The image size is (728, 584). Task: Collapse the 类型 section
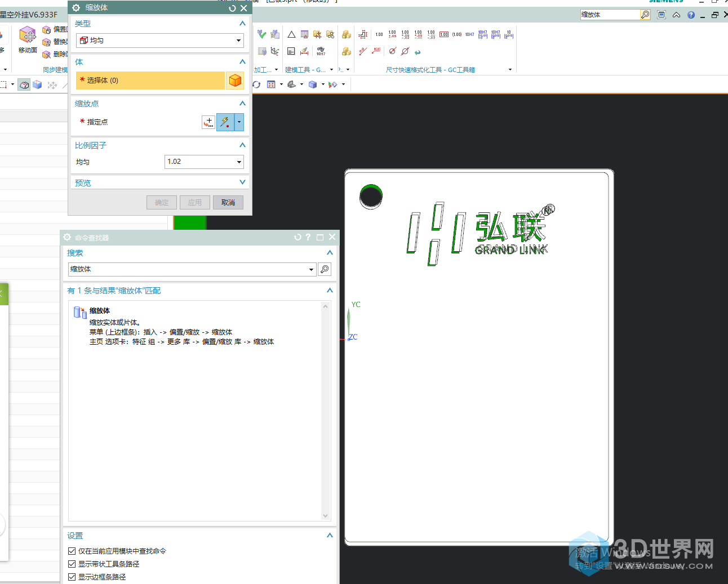coord(242,24)
